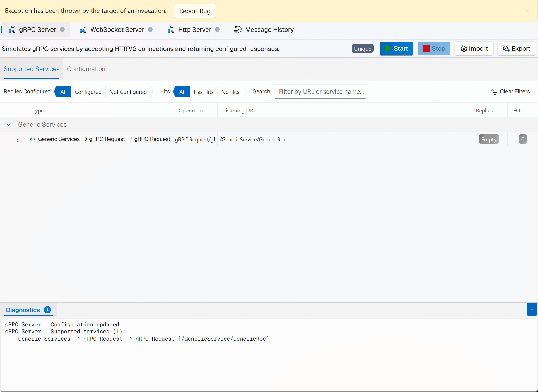Switch to the Configuration tab
Viewport: 538px width, 392px height.
pyautogui.click(x=86, y=69)
